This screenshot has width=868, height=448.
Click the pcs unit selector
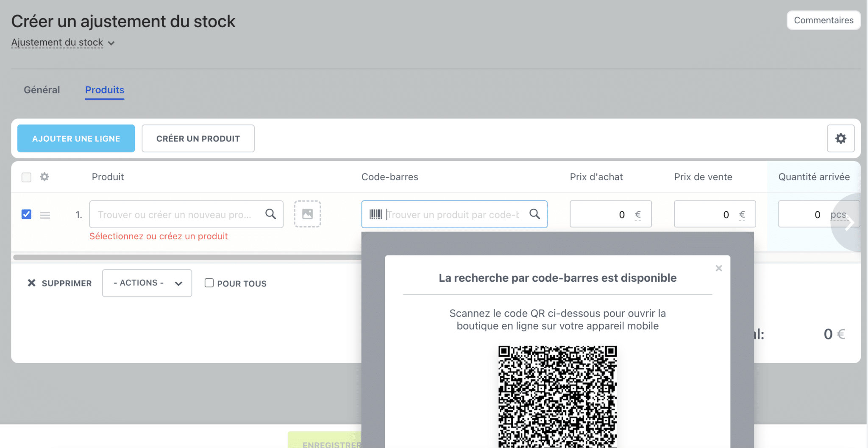coord(838,215)
